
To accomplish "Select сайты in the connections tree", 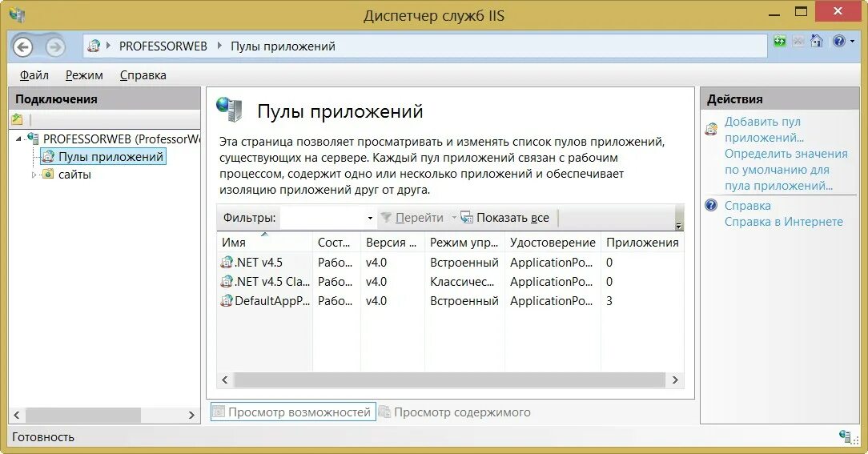I will [74, 175].
